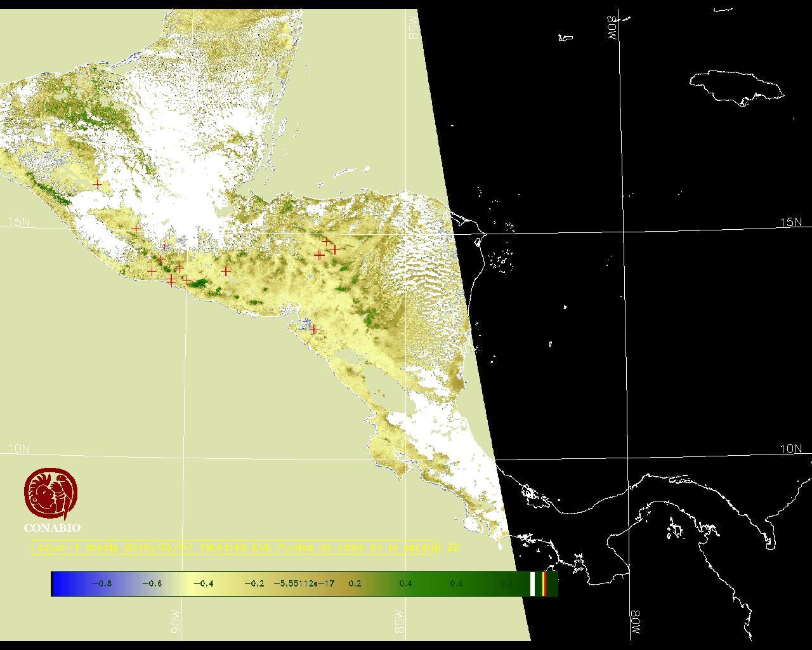Click the -0.8 value on the colorbar
The width and height of the screenshot is (812, 650).
[101, 584]
